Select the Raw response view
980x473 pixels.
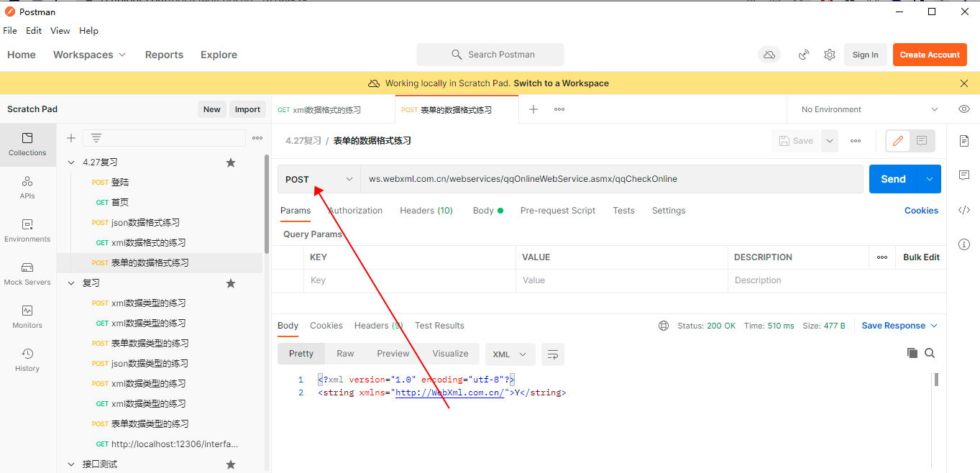345,354
